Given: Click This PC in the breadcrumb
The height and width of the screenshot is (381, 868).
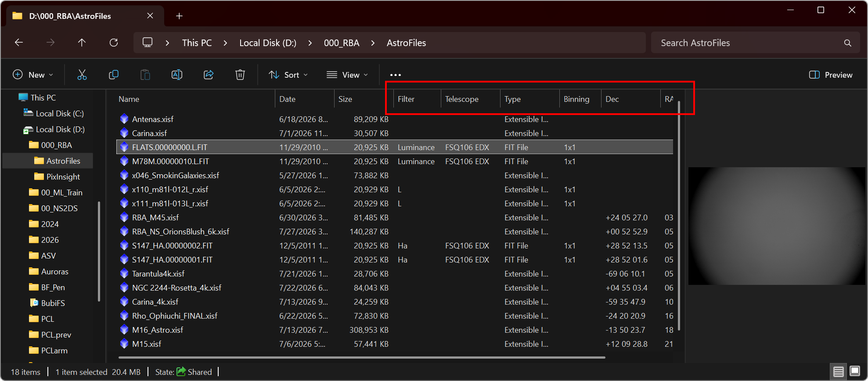Looking at the screenshot, I should pyautogui.click(x=197, y=43).
